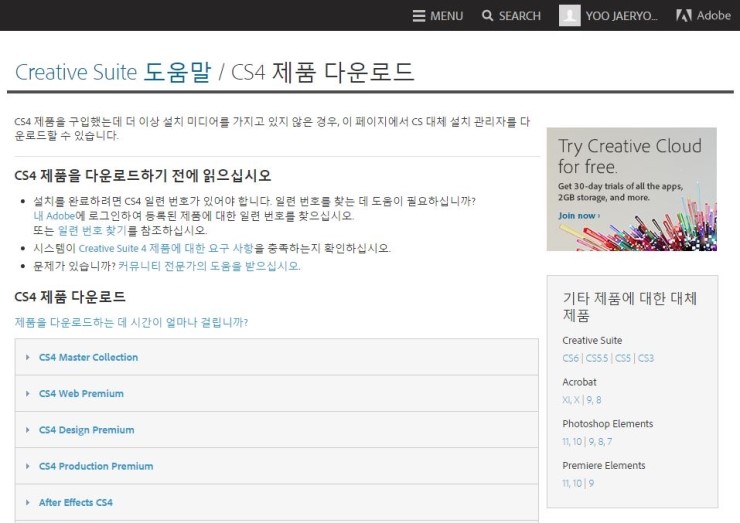This screenshot has height=523, width=740.
Task: Open the CS6 replacement downloads link
Action: click(x=570, y=358)
